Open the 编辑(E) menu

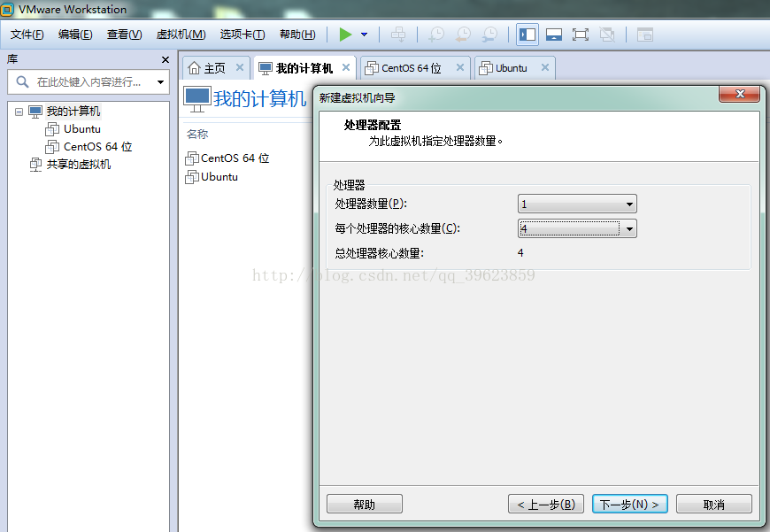(x=75, y=35)
